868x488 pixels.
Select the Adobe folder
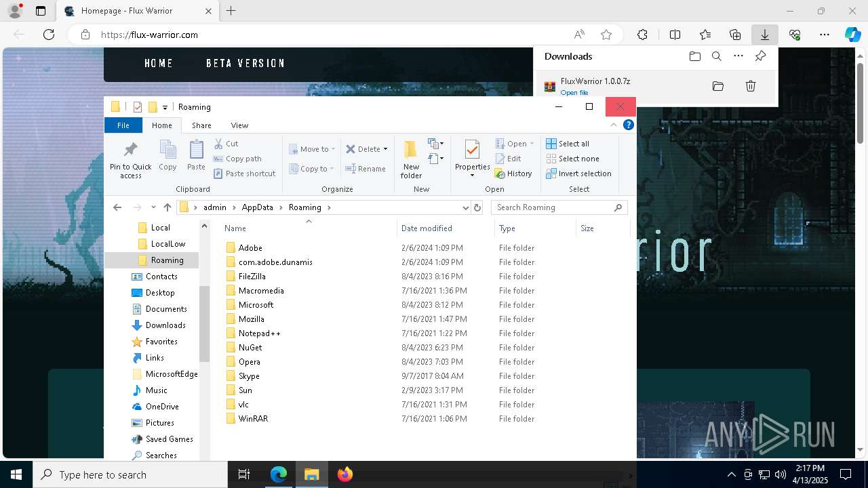[250, 248]
